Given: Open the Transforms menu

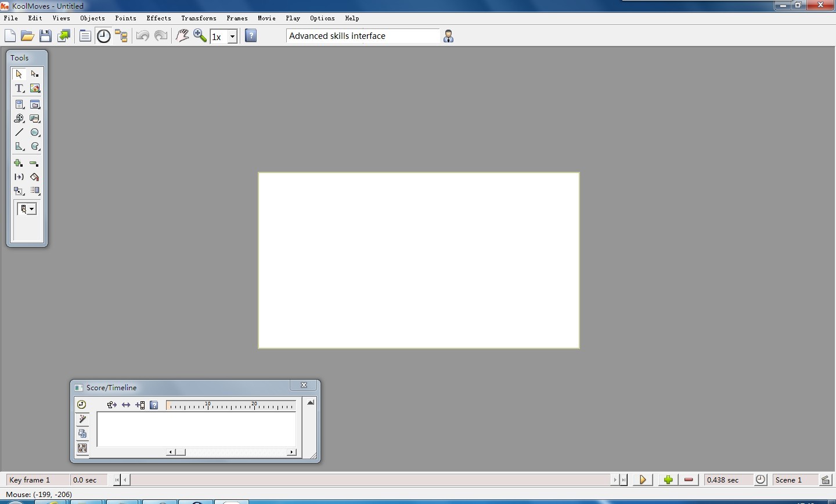Looking at the screenshot, I should pyautogui.click(x=199, y=18).
